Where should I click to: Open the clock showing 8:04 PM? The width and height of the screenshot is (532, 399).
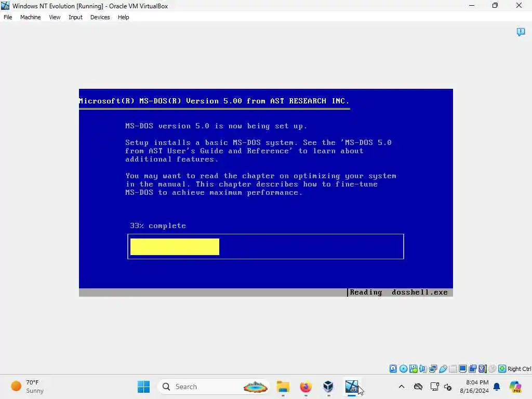pyautogui.click(x=474, y=387)
